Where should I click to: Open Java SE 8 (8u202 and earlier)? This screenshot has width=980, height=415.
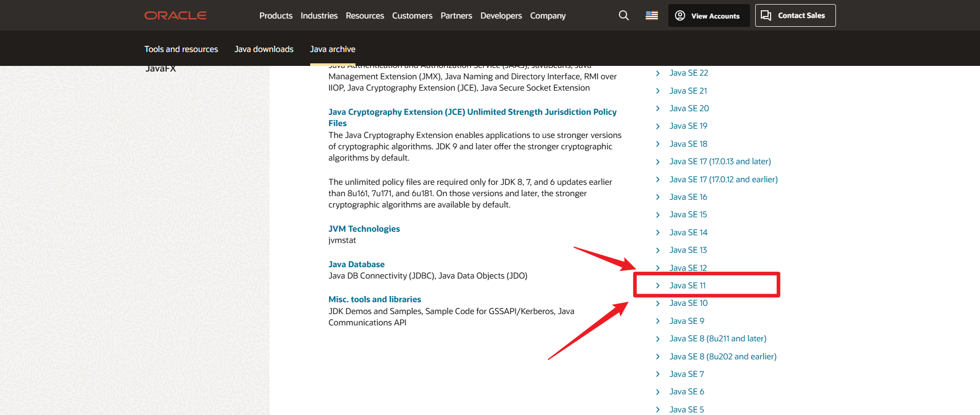(723, 356)
